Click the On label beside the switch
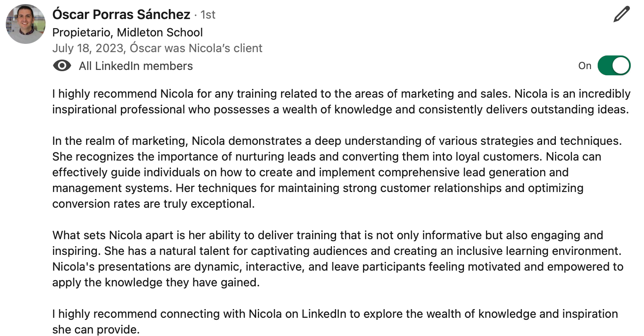644x336 pixels. [x=585, y=66]
